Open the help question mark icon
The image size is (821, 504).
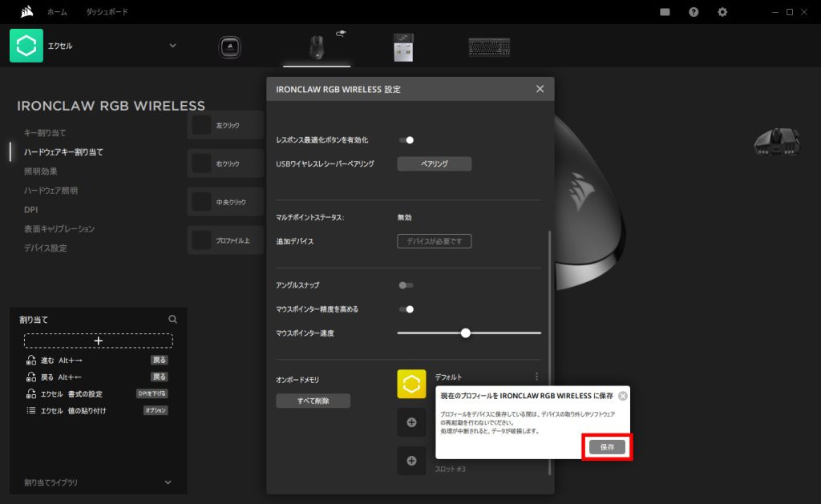click(x=694, y=12)
